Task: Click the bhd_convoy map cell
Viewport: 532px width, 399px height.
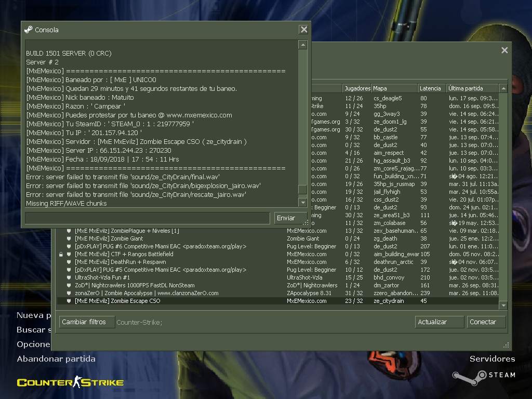Action: coord(389,278)
